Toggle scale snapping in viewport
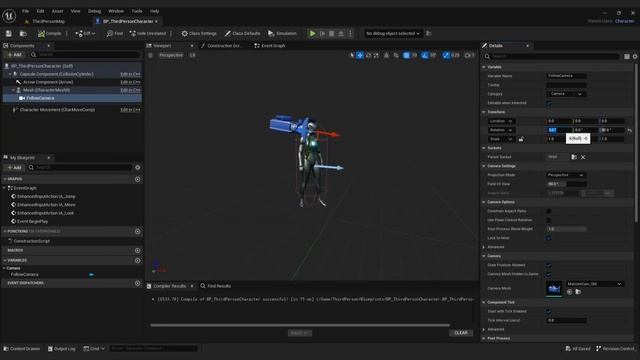 [x=446, y=55]
